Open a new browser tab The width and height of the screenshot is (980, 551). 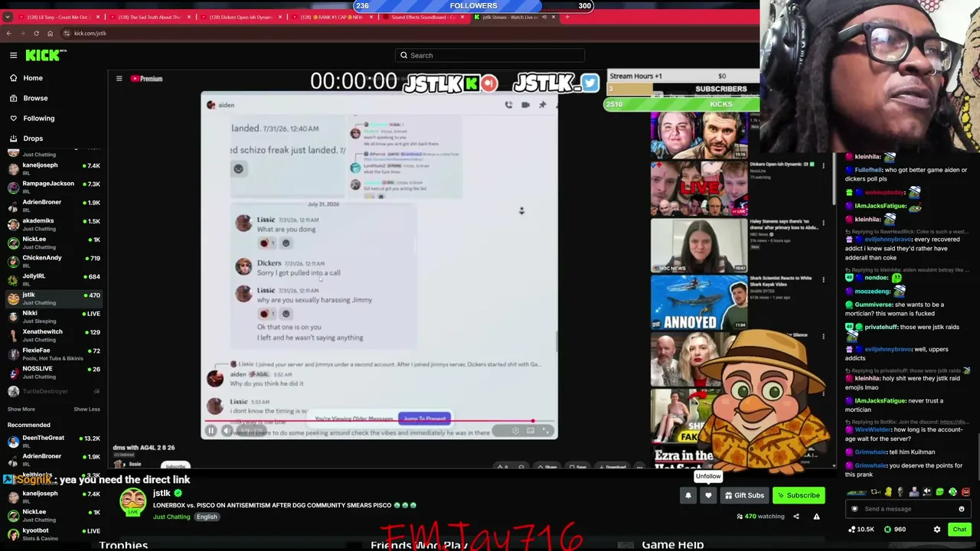pyautogui.click(x=567, y=17)
